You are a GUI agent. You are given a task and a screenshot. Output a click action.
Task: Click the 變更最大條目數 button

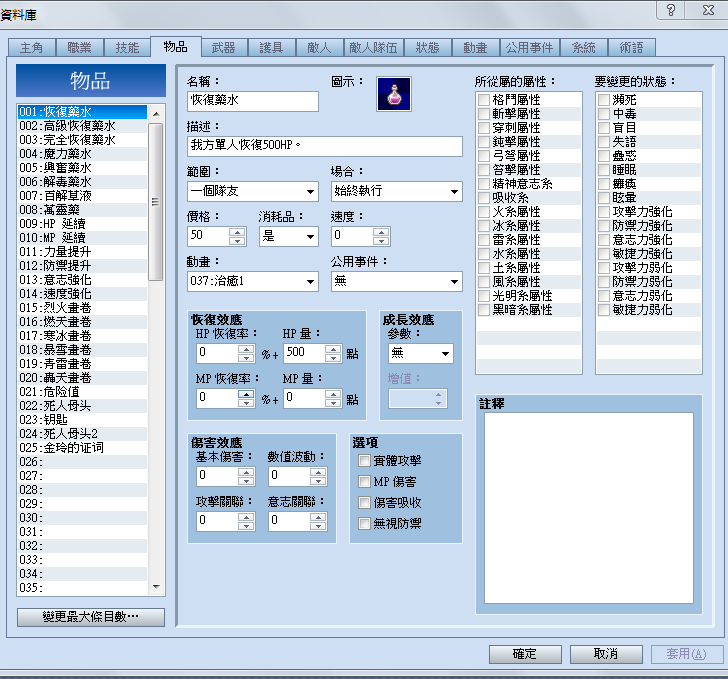(x=91, y=617)
